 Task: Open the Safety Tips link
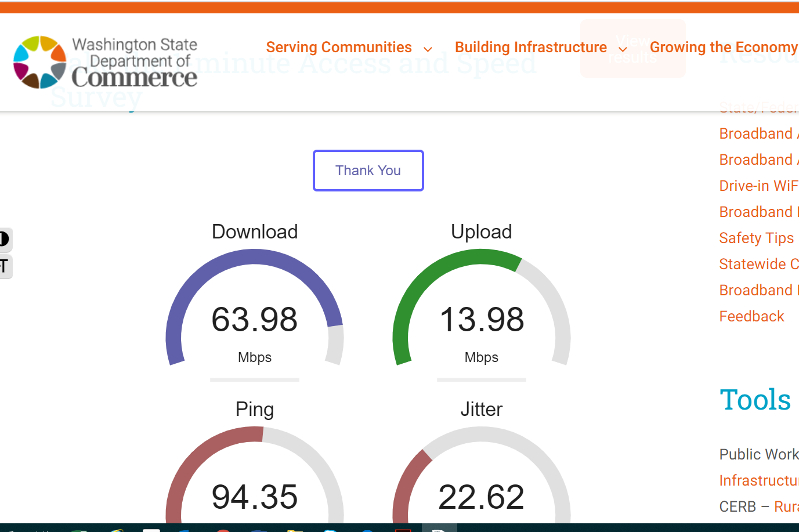pyautogui.click(x=757, y=238)
